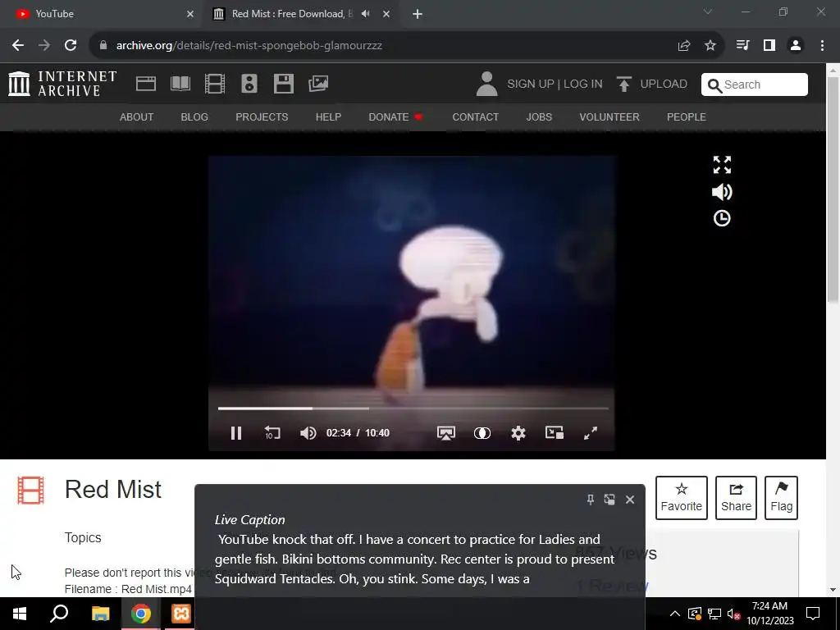Open Windows taskbar search

(x=59, y=614)
